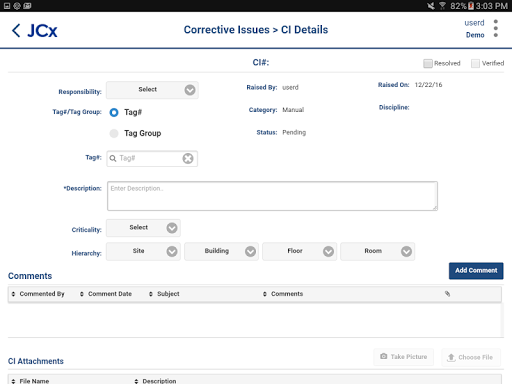Click the File Name column header
Viewport: 512px width, 384px height.
point(34,381)
